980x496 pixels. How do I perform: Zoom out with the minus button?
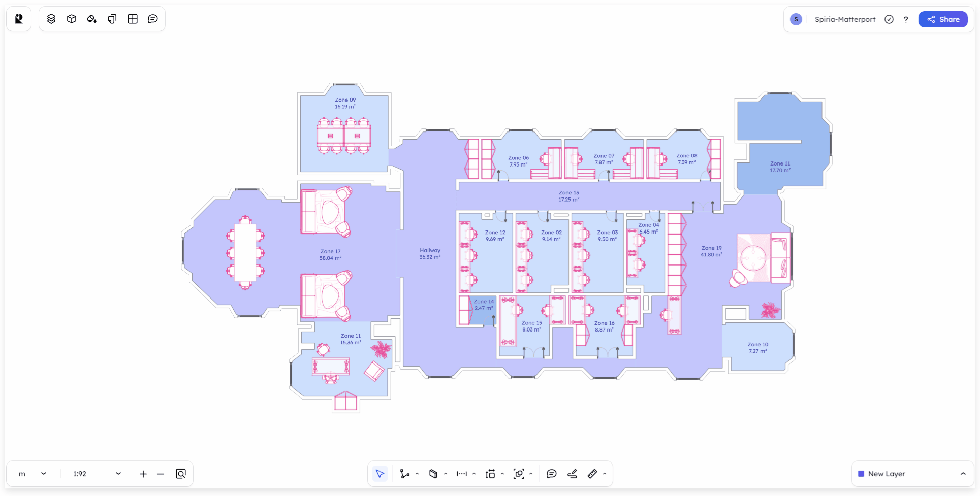point(161,474)
